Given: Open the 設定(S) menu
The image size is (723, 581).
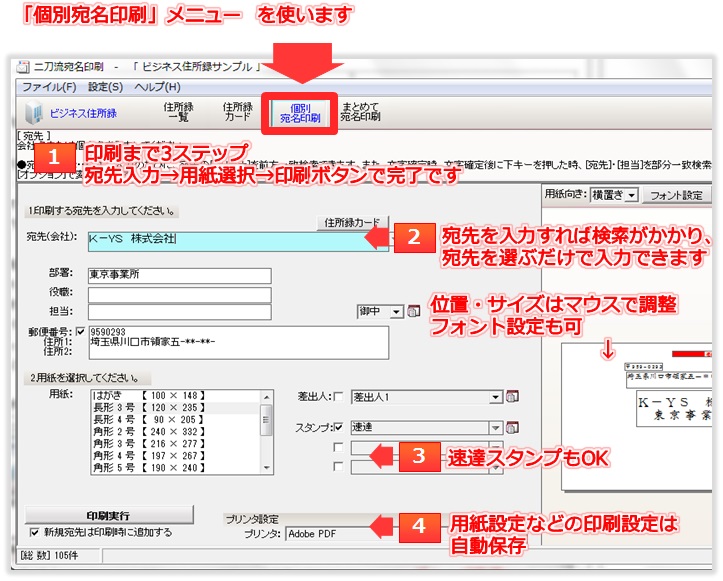Looking at the screenshot, I should (105, 88).
